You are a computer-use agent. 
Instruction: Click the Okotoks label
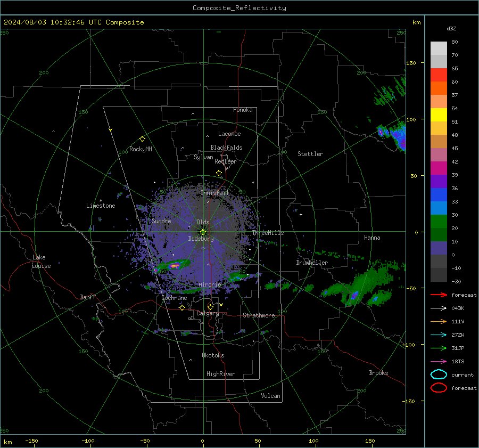click(x=213, y=355)
